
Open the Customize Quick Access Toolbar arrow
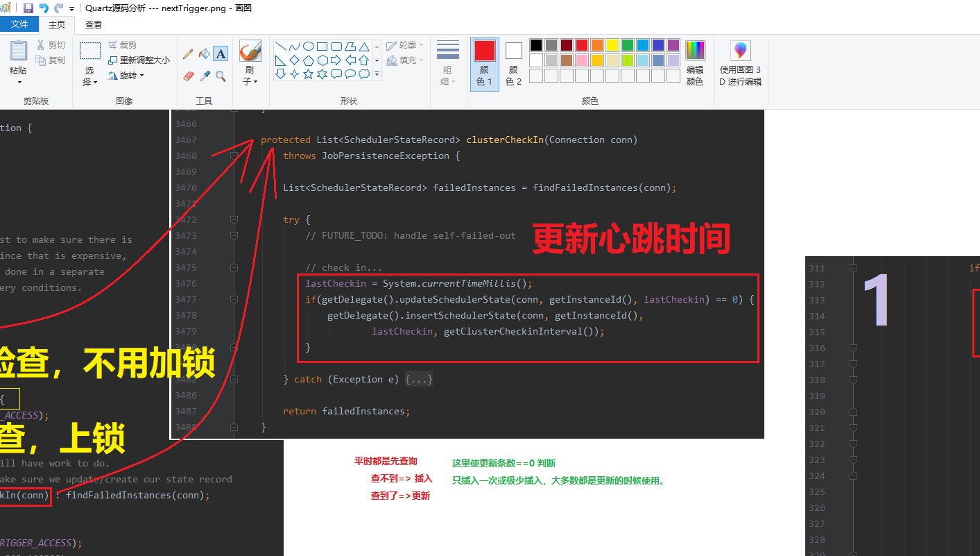(72, 9)
